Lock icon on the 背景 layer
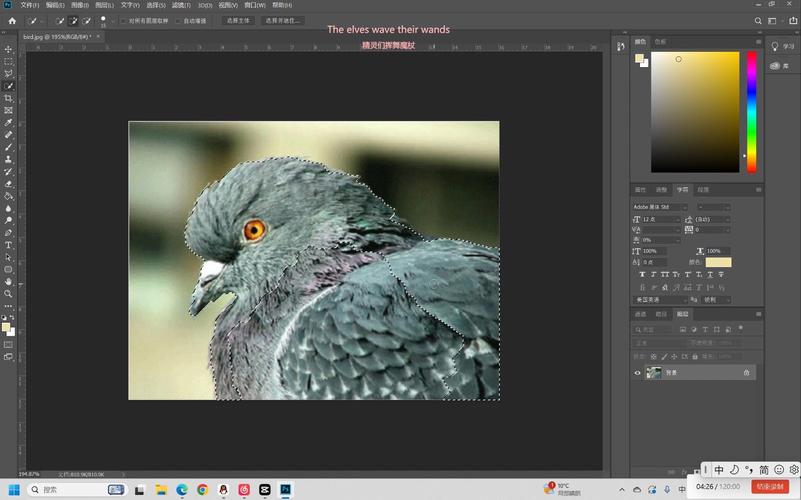This screenshot has height=500, width=801. [746, 372]
